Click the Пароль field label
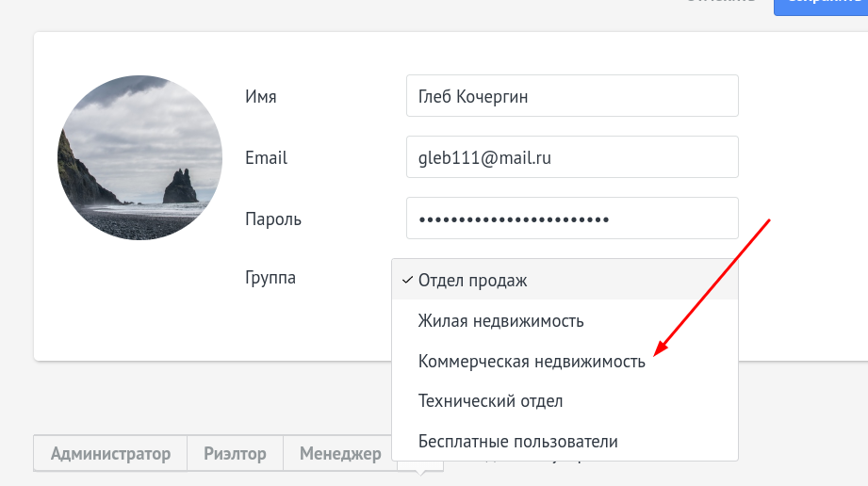The image size is (868, 486). tap(273, 219)
